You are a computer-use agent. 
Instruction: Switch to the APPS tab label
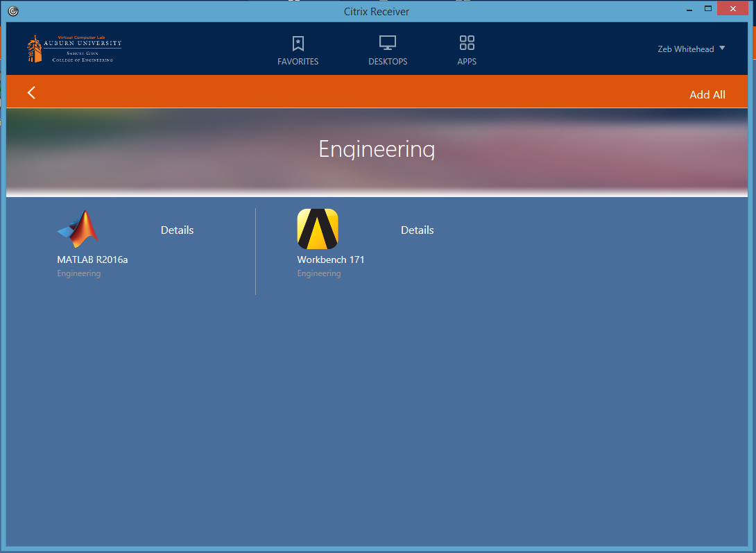click(467, 62)
